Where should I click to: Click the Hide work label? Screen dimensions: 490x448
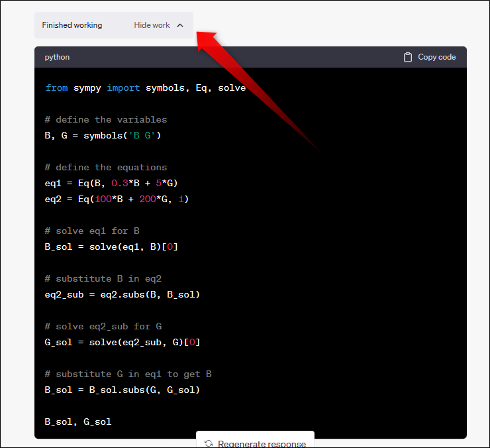pyautogui.click(x=152, y=25)
